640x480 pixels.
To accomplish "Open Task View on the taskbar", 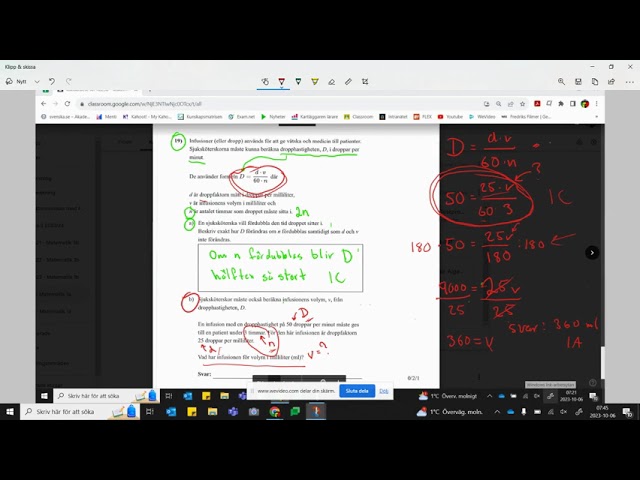I will (150, 411).
